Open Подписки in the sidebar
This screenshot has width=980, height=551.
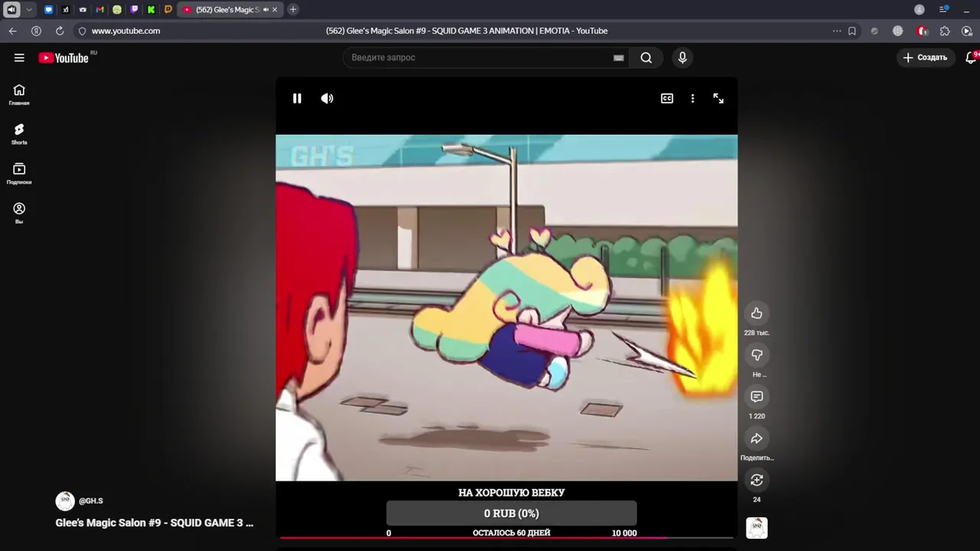[19, 174]
